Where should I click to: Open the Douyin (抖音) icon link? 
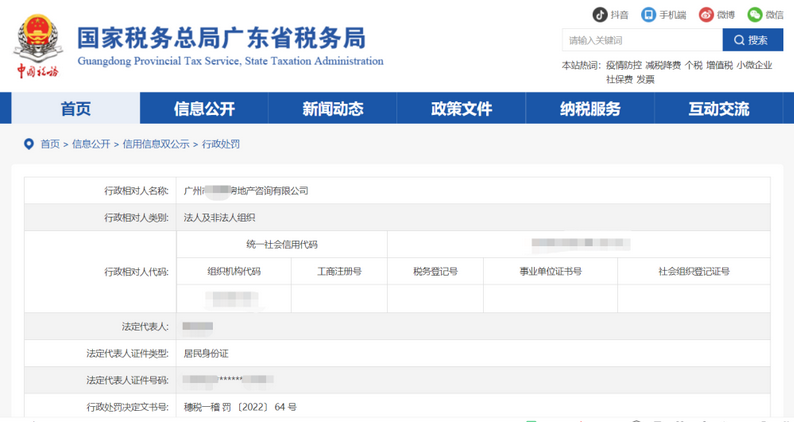point(600,15)
